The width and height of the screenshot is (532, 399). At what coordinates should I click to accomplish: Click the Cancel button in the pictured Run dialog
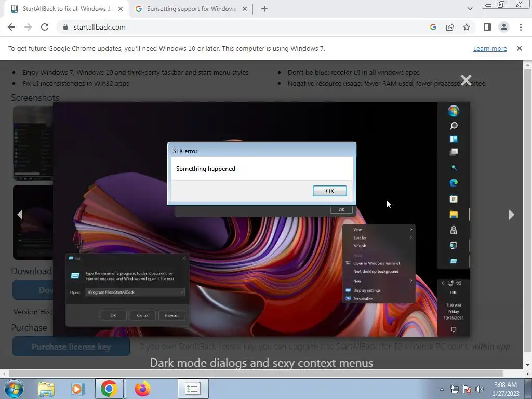(142, 315)
